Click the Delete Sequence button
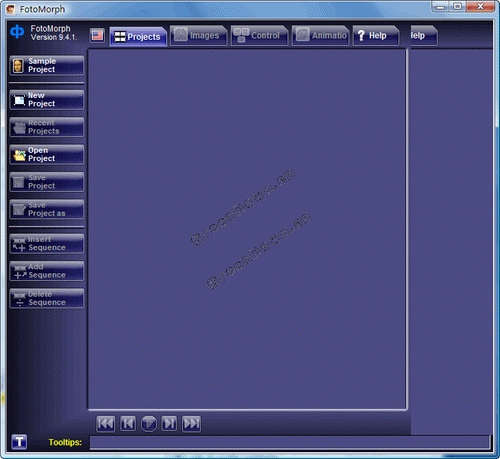This screenshot has height=459, width=500. pos(47,298)
